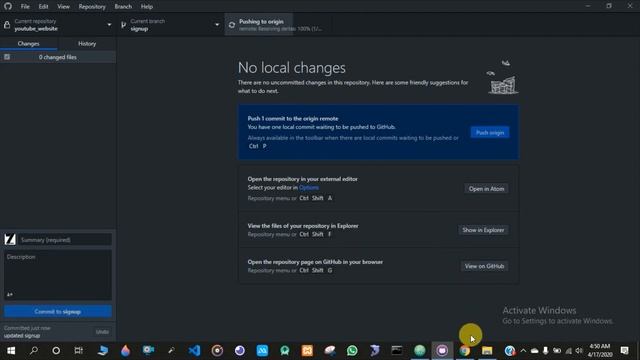Click the repository lock icon

click(7, 25)
